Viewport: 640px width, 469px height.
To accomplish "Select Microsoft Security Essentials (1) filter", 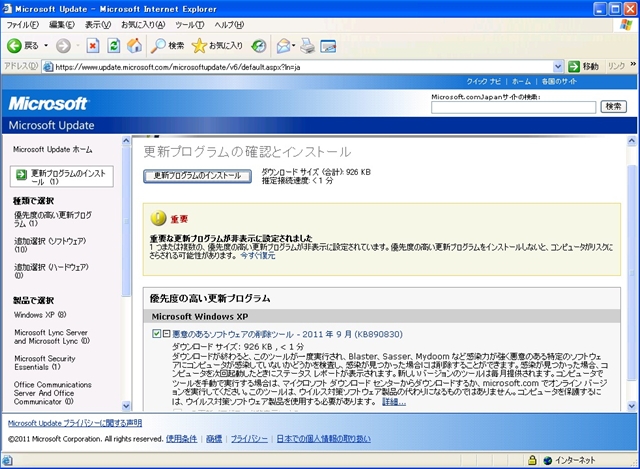I will pos(44,362).
